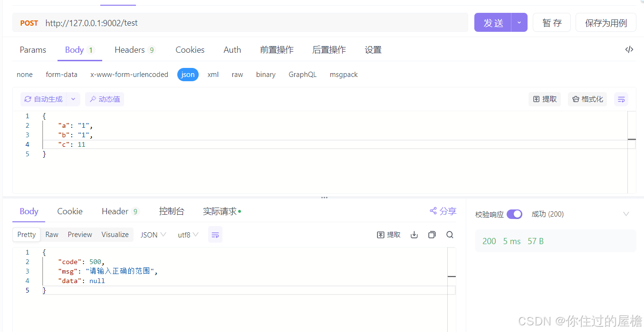Select Visualize response view
Screen dimensions: 644x332
pos(115,235)
